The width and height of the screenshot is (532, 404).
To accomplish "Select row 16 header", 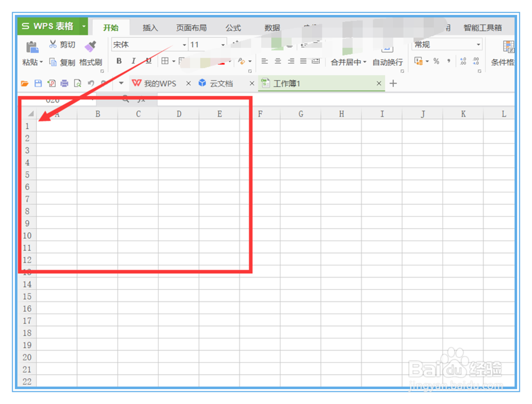I will click(27, 309).
